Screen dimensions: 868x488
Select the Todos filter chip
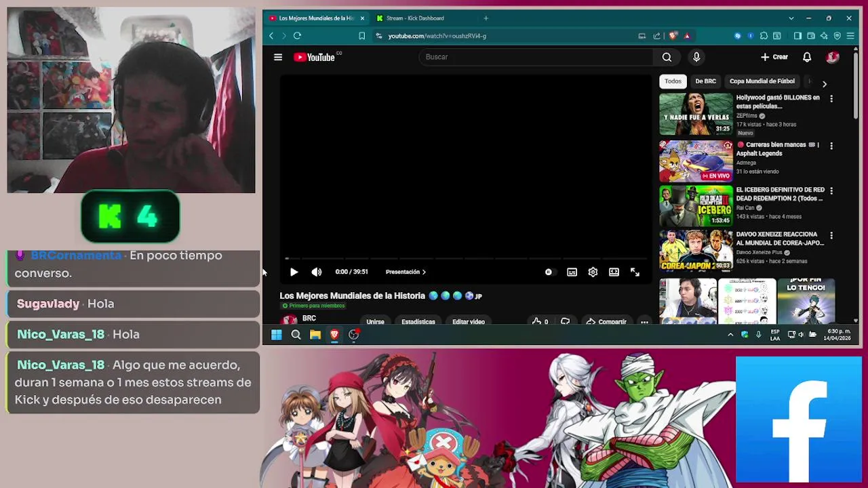pyautogui.click(x=673, y=81)
